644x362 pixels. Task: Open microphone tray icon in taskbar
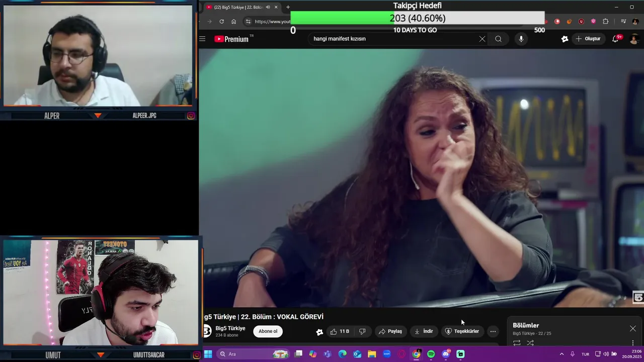(573, 354)
